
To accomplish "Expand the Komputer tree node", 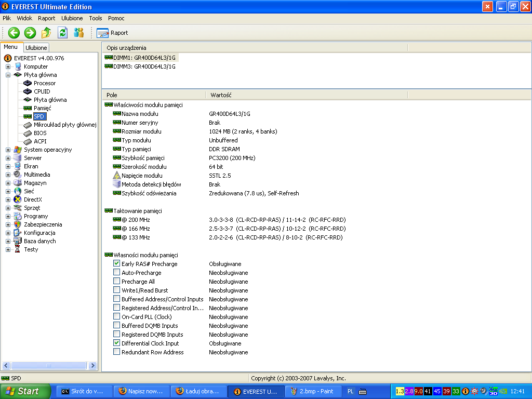I will click(8, 67).
